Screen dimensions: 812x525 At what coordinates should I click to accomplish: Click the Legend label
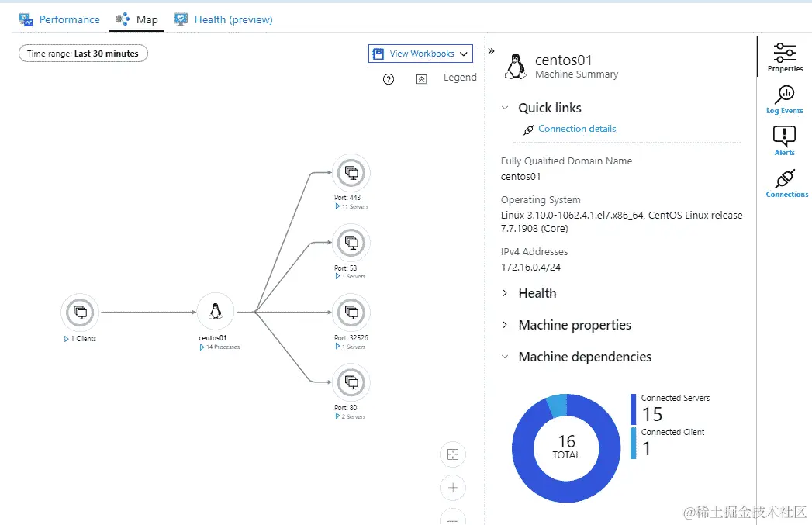pos(460,77)
